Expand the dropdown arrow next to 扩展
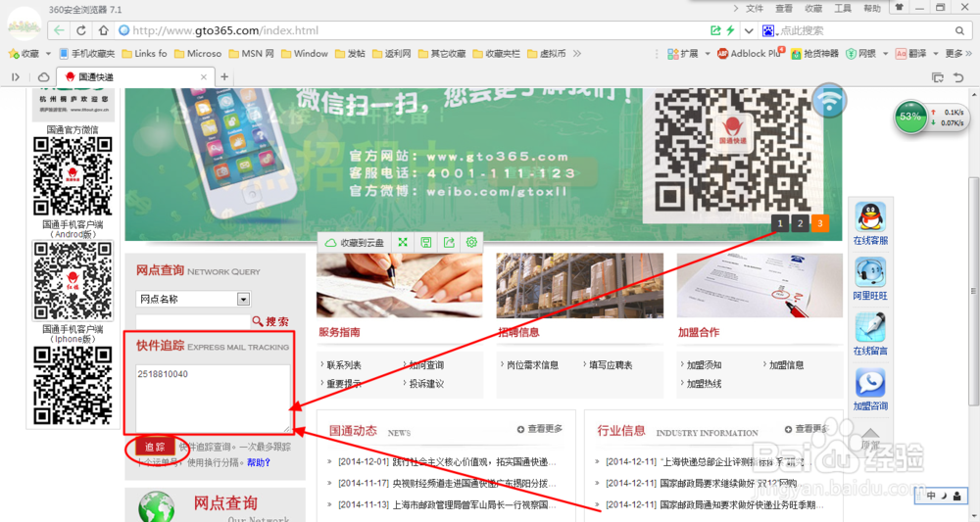Image resolution: width=980 pixels, height=522 pixels. [708, 54]
